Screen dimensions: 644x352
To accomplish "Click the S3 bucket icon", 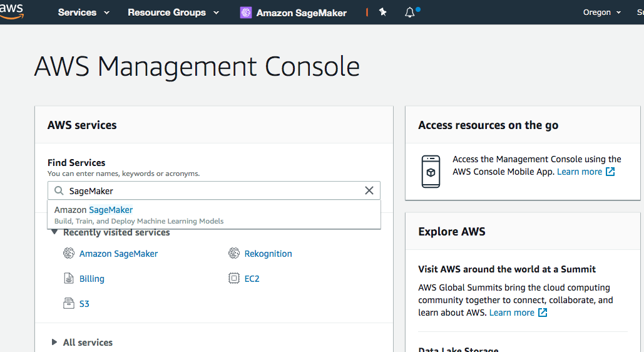I will click(69, 304).
